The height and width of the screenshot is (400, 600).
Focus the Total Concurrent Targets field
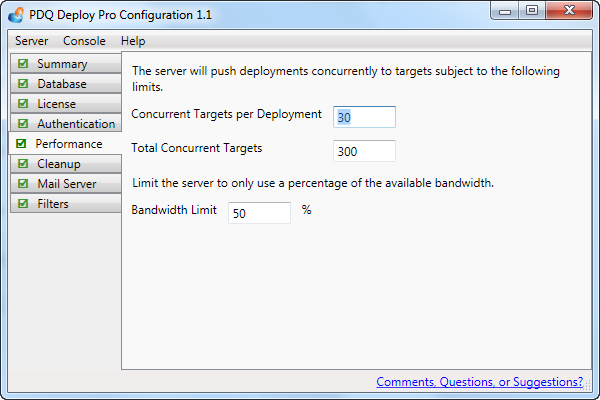(x=364, y=151)
